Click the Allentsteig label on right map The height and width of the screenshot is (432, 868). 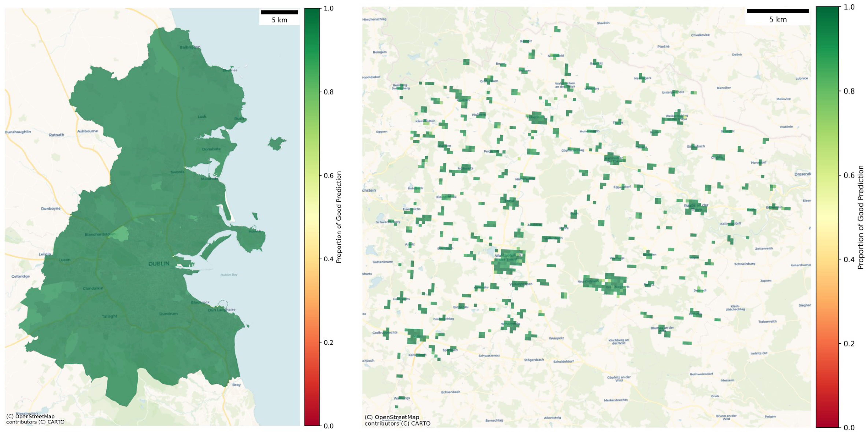tap(553, 418)
